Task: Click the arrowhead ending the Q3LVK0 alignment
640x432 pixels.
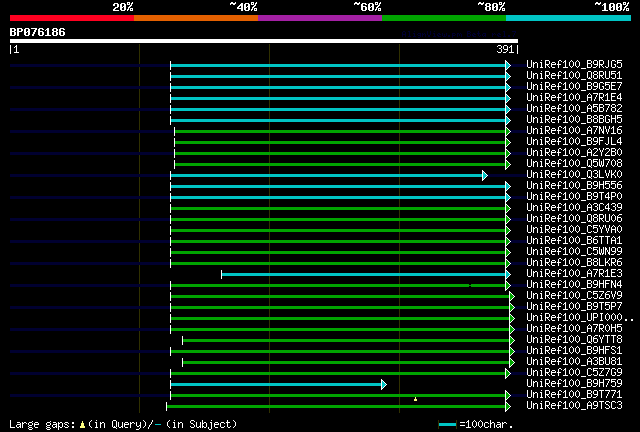Action: click(484, 176)
